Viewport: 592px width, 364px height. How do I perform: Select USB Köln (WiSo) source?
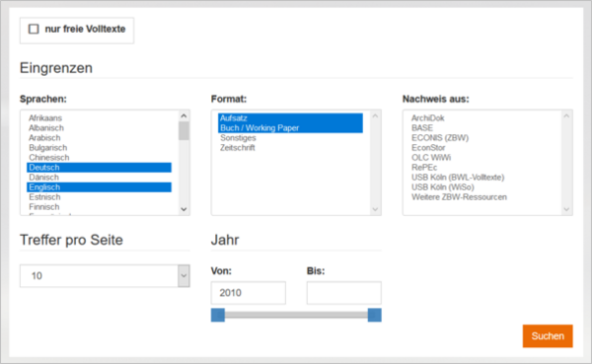click(481, 187)
